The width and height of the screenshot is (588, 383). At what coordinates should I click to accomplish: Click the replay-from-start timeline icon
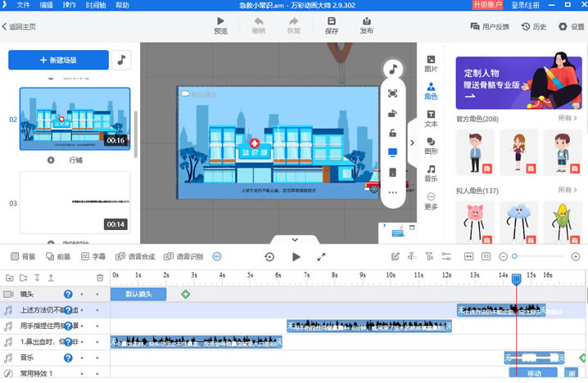tap(269, 257)
